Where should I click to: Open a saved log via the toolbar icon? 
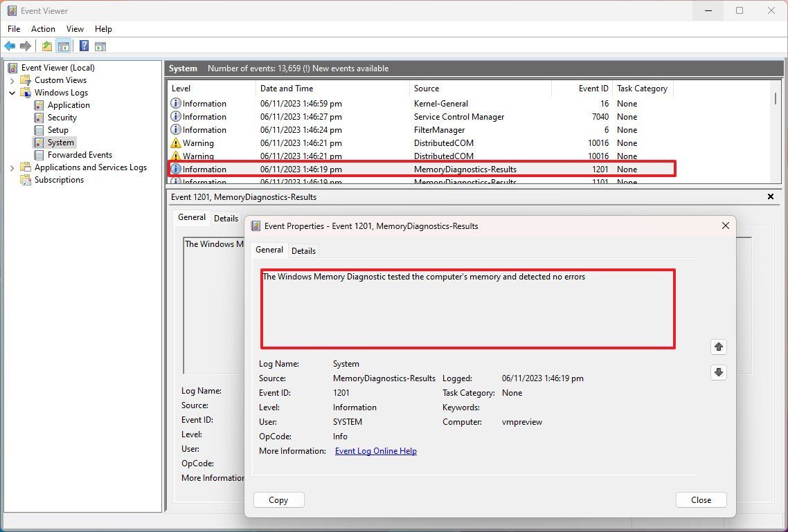point(46,46)
